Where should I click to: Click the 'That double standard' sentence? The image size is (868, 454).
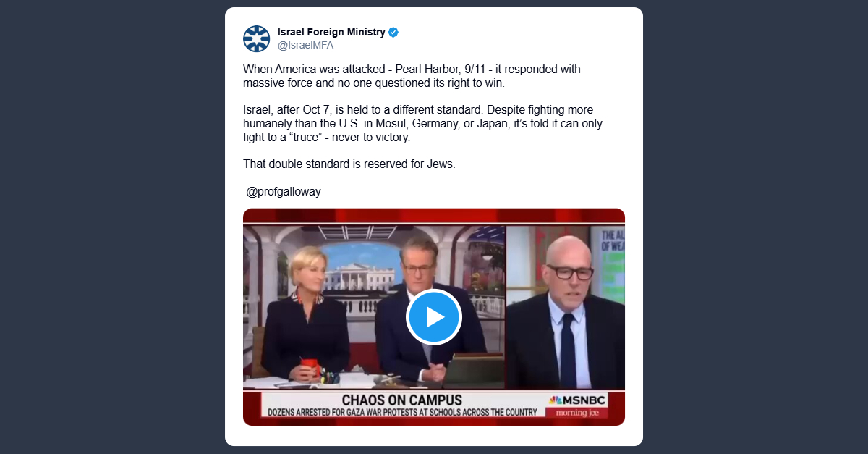point(349,164)
